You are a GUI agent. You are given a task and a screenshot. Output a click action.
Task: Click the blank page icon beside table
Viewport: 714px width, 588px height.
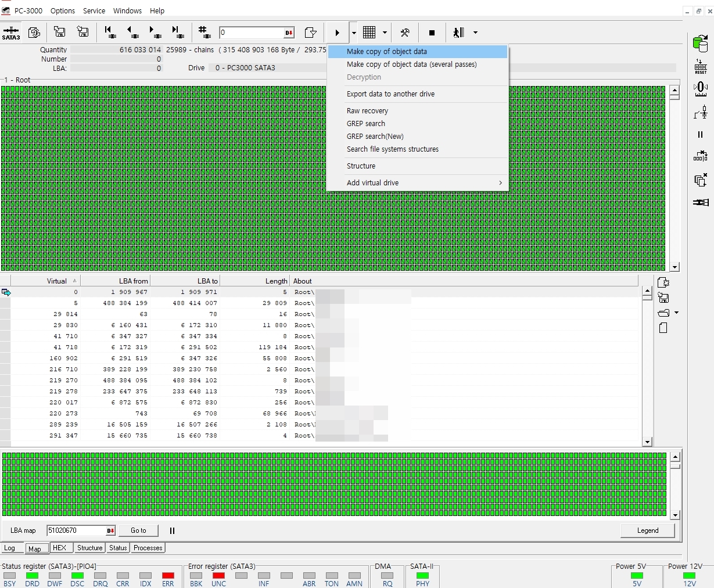coord(663,328)
